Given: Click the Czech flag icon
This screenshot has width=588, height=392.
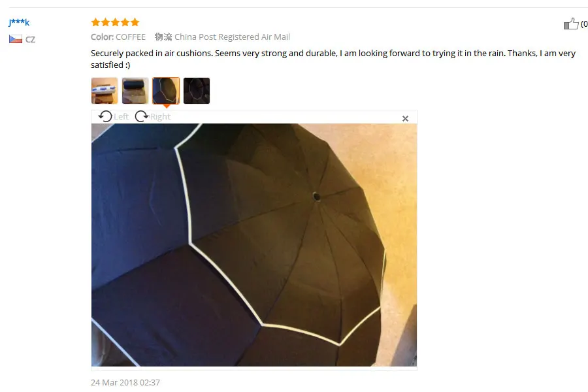Looking at the screenshot, I should 16,39.
